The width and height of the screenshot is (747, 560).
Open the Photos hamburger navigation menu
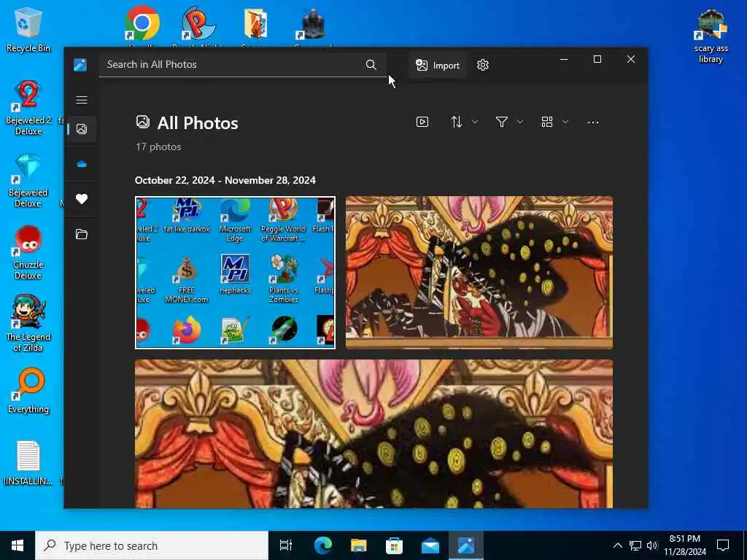coord(82,100)
